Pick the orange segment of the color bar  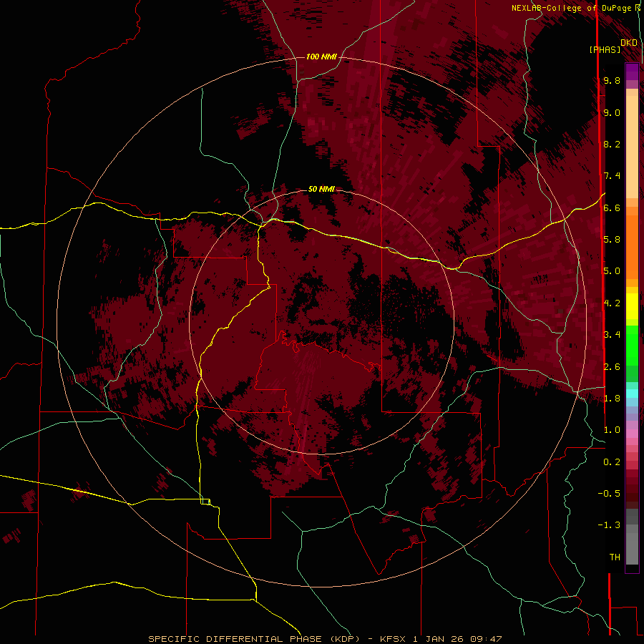632,246
